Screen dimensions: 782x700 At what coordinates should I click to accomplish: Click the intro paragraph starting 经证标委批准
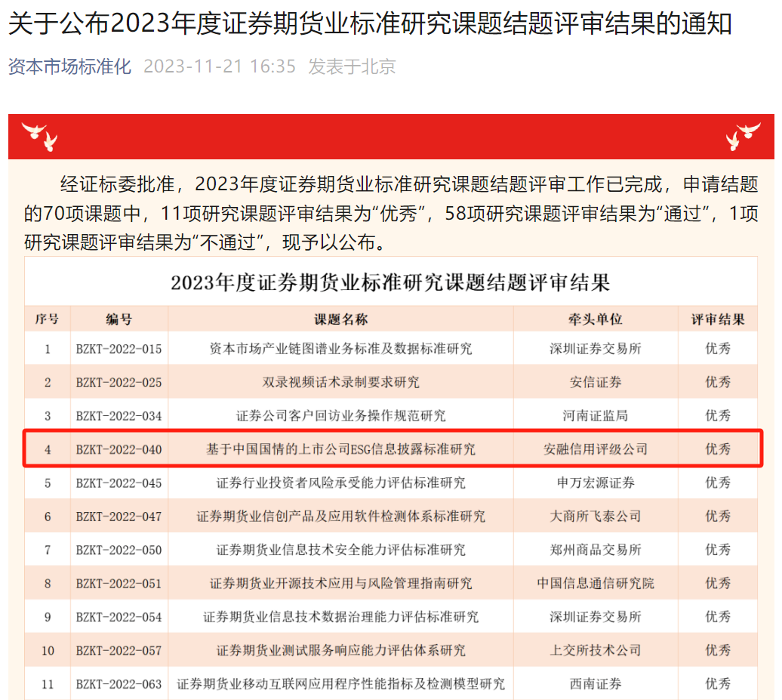click(x=391, y=213)
